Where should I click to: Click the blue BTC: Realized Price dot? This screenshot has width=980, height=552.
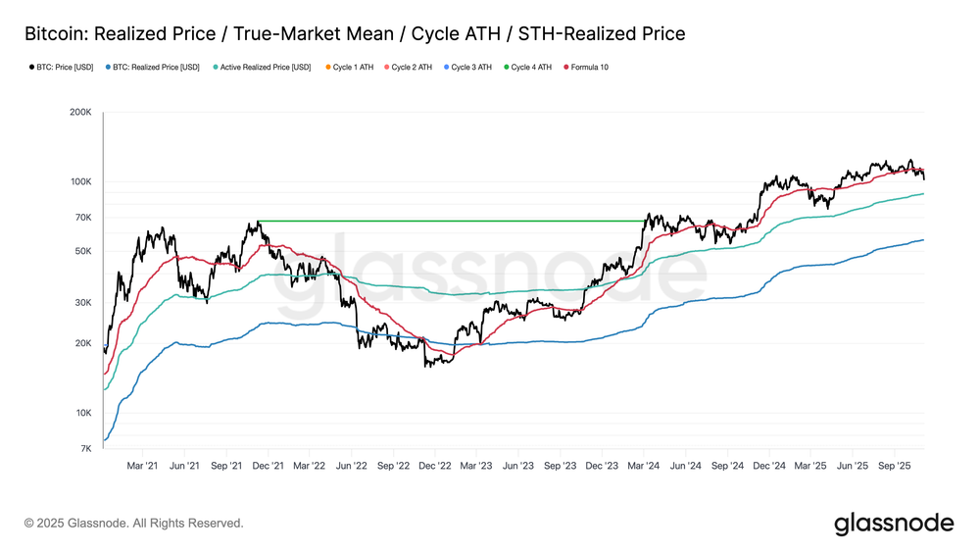106,68
